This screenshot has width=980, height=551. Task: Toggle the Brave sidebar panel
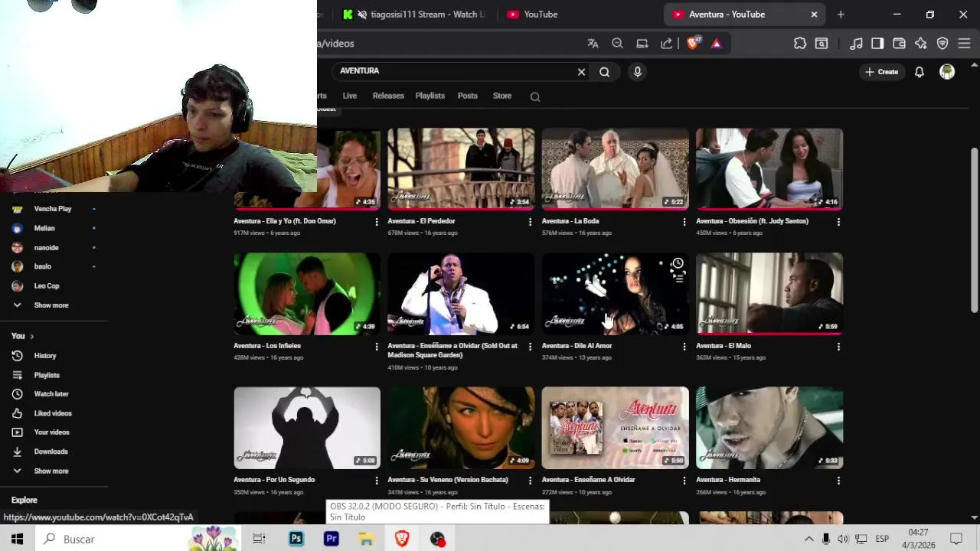(x=877, y=44)
